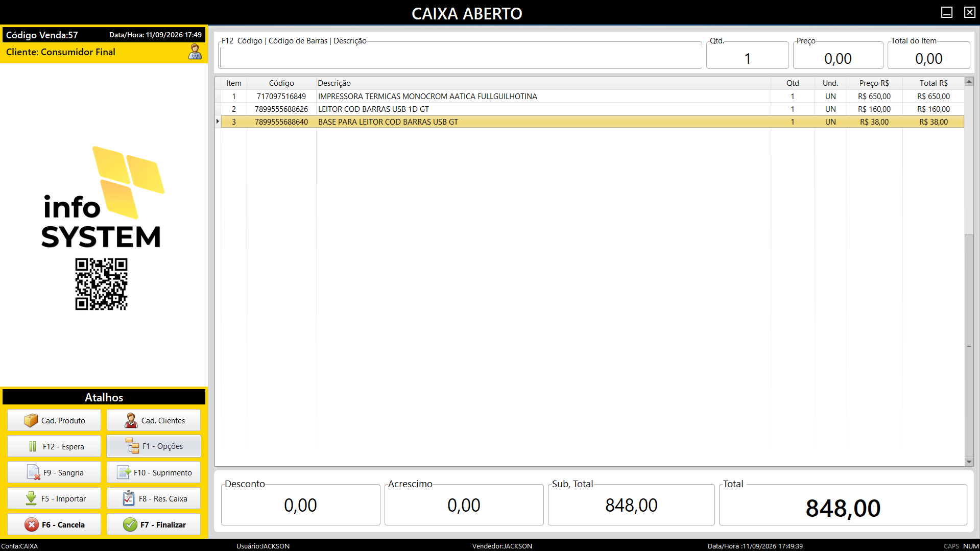980x551 pixels.
Task: Close the CAIXA ABERTO window
Action: [969, 12]
